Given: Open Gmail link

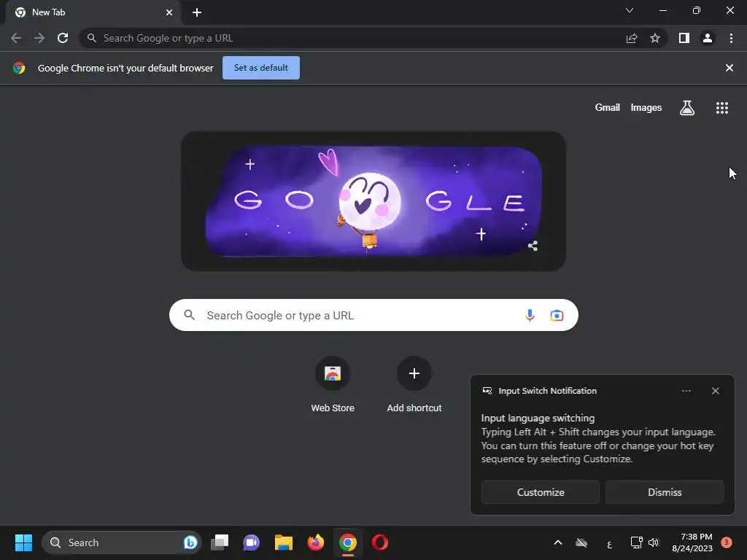Looking at the screenshot, I should point(608,108).
